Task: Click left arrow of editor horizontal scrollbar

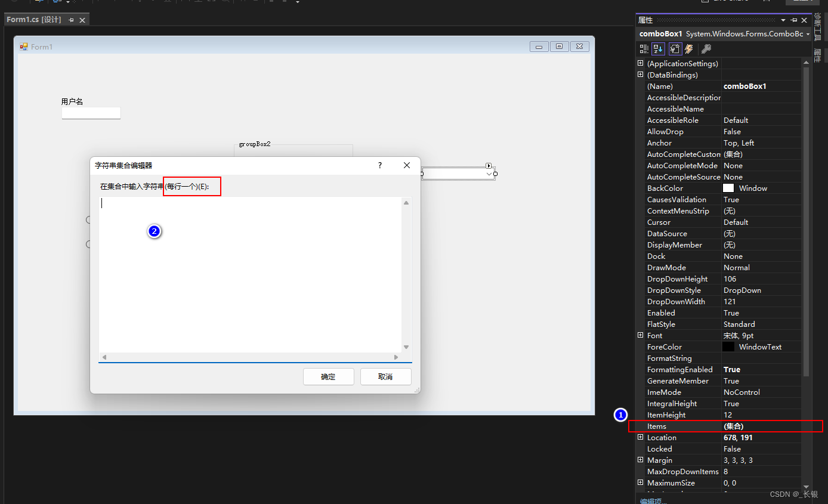Action: tap(104, 357)
